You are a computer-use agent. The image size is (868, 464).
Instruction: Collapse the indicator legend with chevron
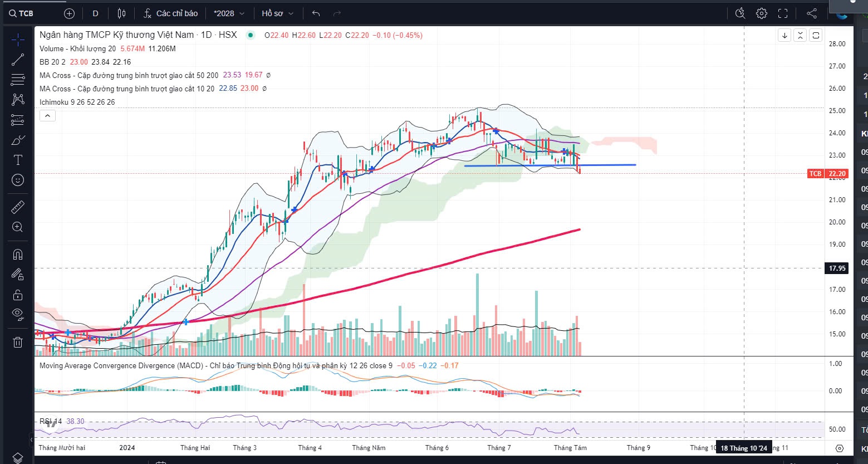click(x=47, y=116)
